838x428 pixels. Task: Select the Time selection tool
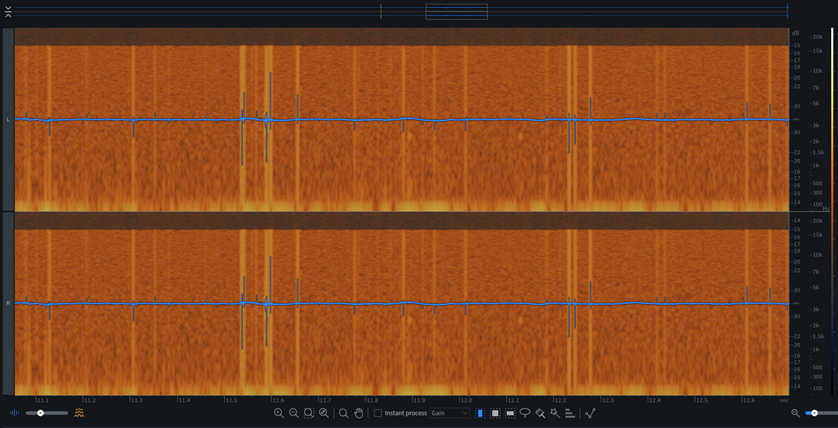(480, 413)
